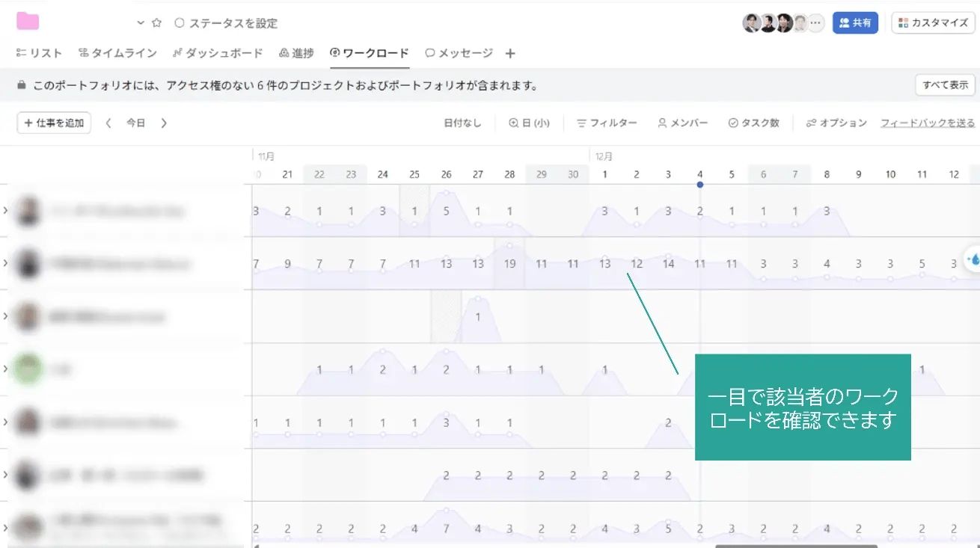Star this portfolio as favorite
980x548 pixels.
(x=156, y=23)
